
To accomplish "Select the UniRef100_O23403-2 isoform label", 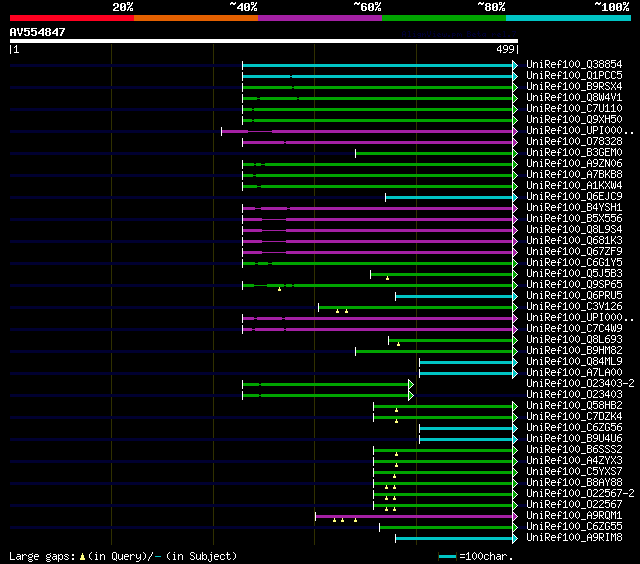I will coord(580,384).
